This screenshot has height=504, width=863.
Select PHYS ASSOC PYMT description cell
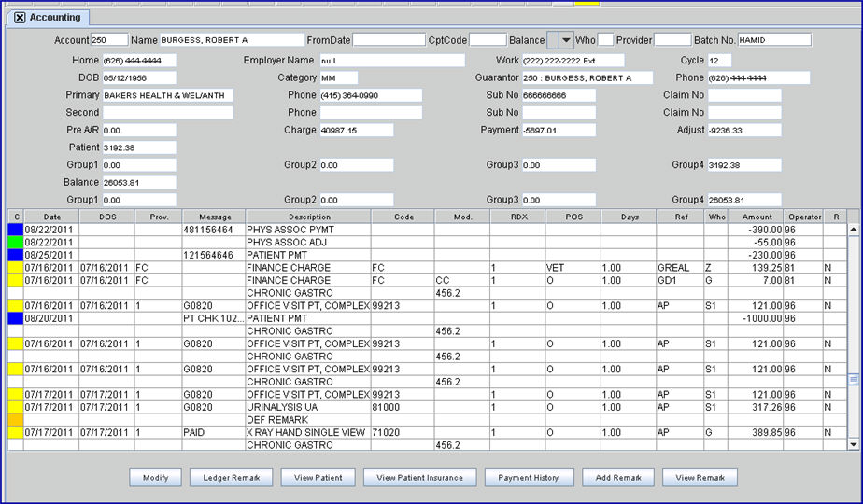[308, 230]
